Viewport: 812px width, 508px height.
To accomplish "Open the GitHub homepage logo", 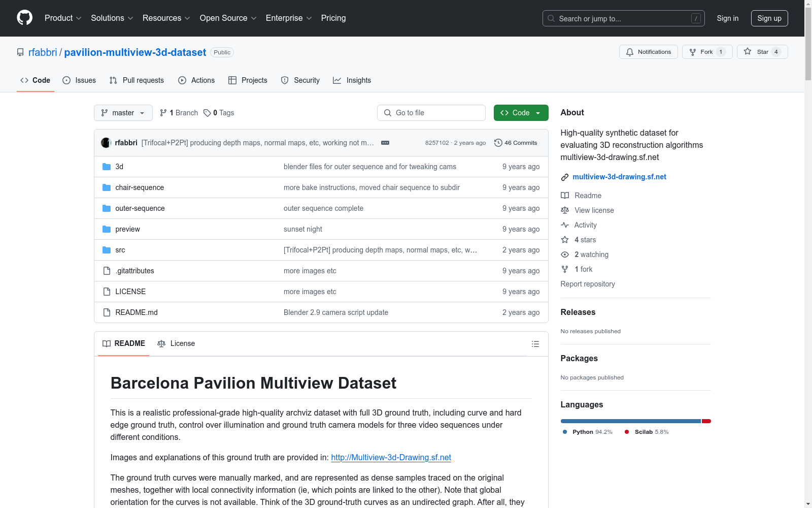I will pyautogui.click(x=24, y=18).
